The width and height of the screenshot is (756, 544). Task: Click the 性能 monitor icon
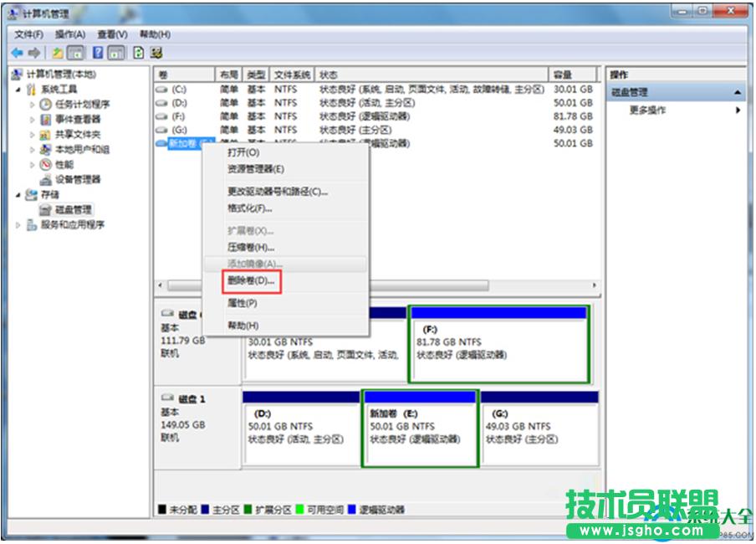45,165
